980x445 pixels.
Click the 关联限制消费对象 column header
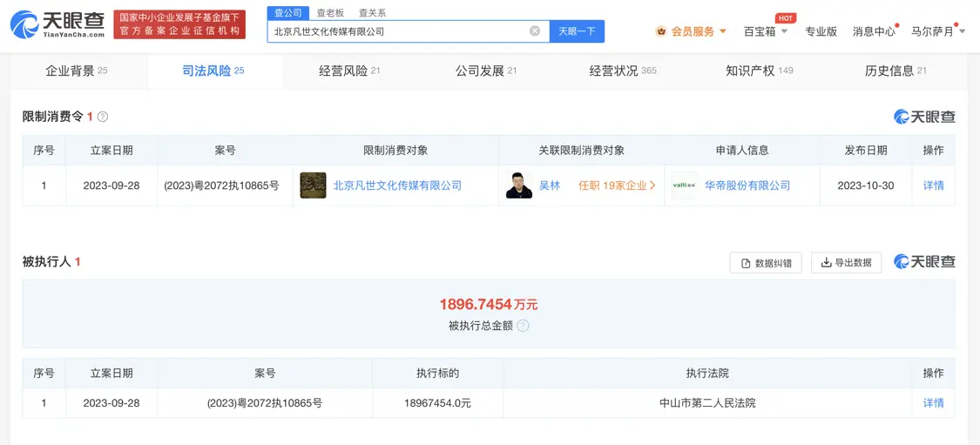[x=582, y=151]
